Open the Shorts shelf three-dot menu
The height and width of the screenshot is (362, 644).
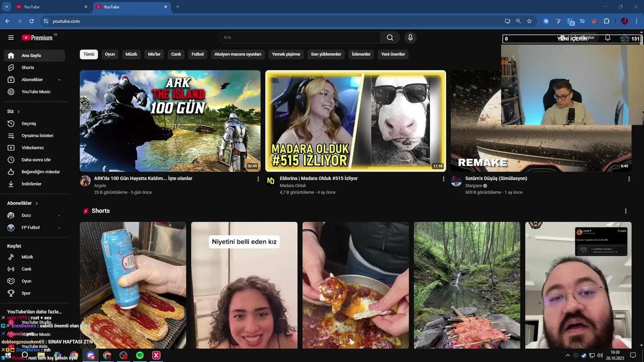point(625,211)
